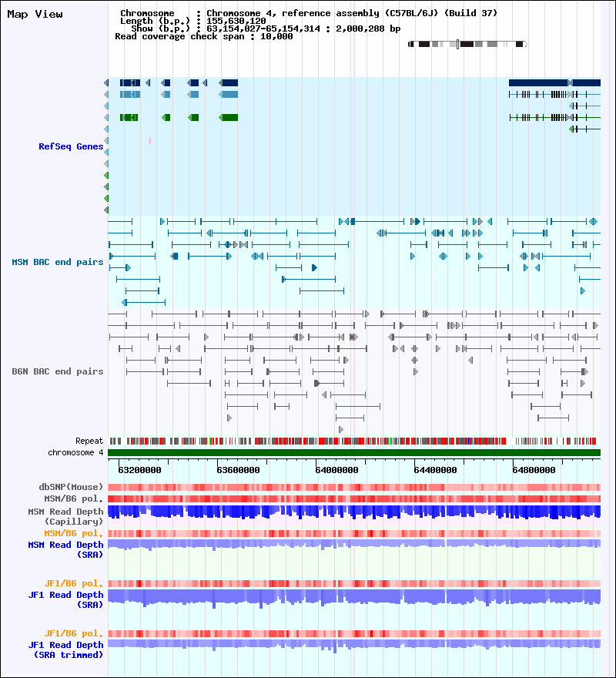Click the Map View heading

[35, 15]
